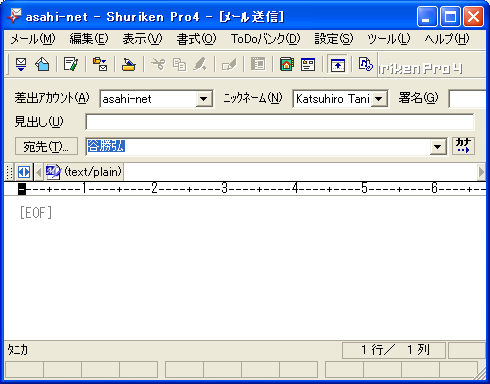Click the window resize grip in corner
The image size is (490, 384).
[480, 374]
